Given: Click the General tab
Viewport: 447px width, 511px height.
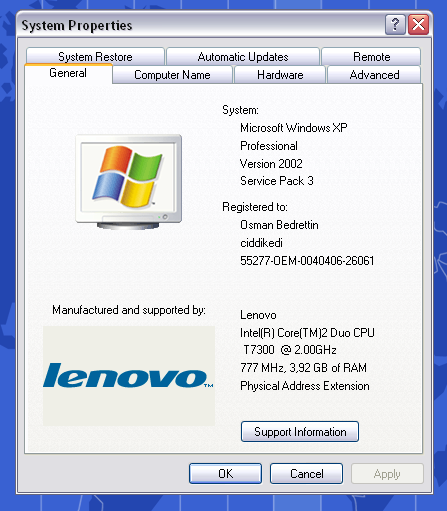Looking at the screenshot, I should pyautogui.click(x=68, y=73).
